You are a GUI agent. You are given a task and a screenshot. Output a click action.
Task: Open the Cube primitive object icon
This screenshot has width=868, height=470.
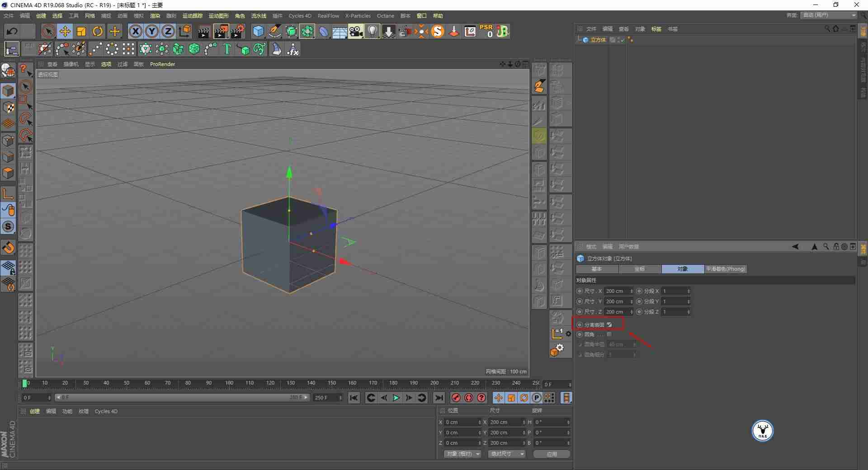point(258,31)
